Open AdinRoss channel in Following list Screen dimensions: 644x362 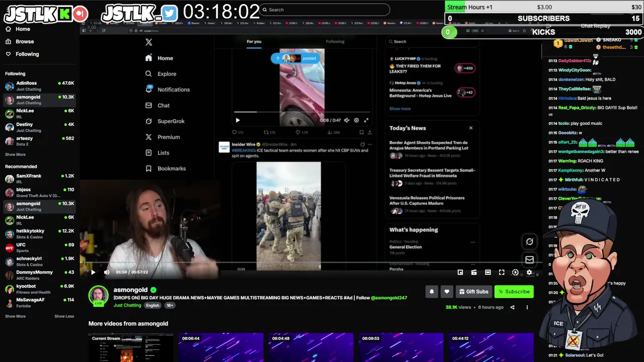(39, 86)
